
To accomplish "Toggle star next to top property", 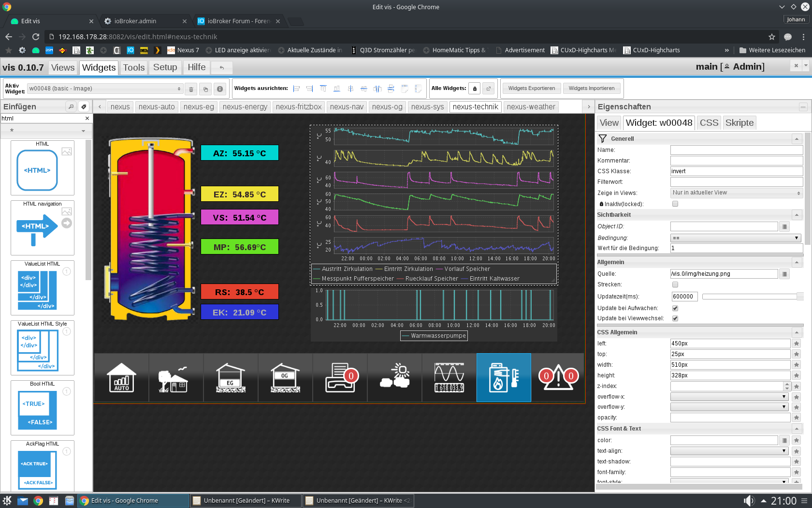I will point(797,354).
